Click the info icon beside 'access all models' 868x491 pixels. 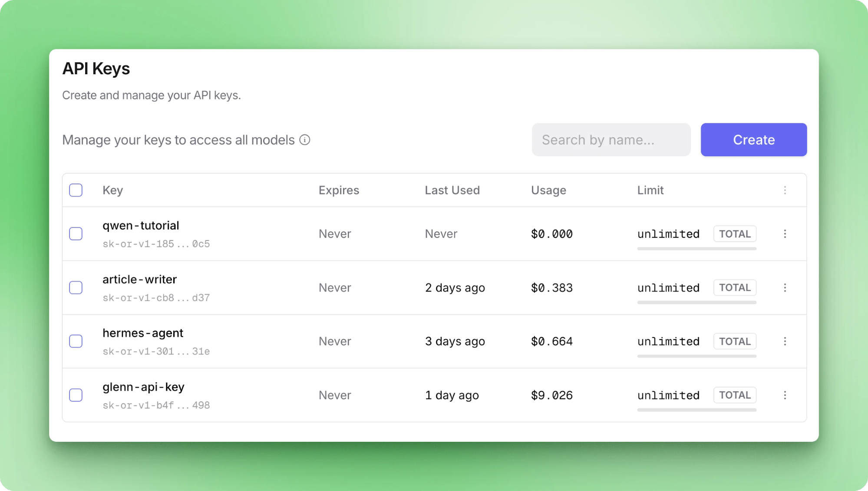click(305, 140)
